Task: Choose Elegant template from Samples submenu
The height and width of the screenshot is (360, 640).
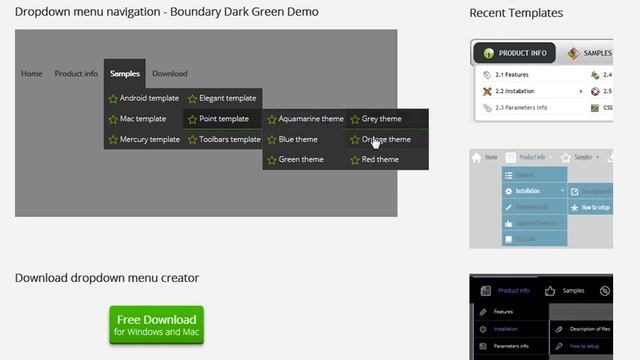Action: [223, 98]
